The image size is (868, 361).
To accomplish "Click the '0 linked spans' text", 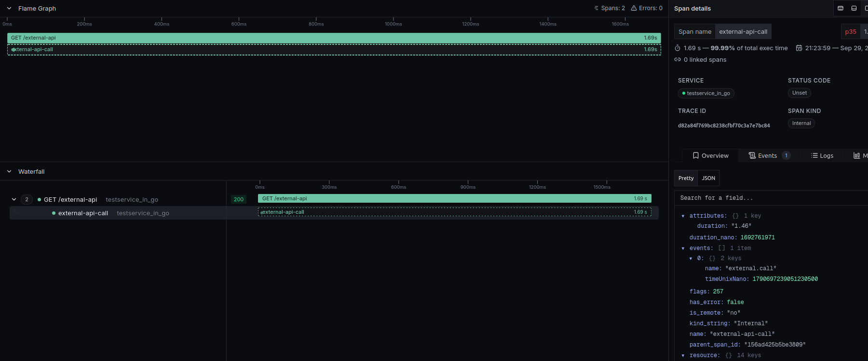I will [x=705, y=60].
